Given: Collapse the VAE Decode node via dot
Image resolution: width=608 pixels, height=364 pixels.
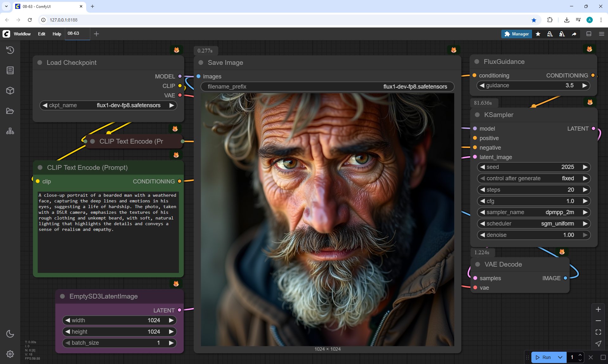Looking at the screenshot, I should click(478, 264).
